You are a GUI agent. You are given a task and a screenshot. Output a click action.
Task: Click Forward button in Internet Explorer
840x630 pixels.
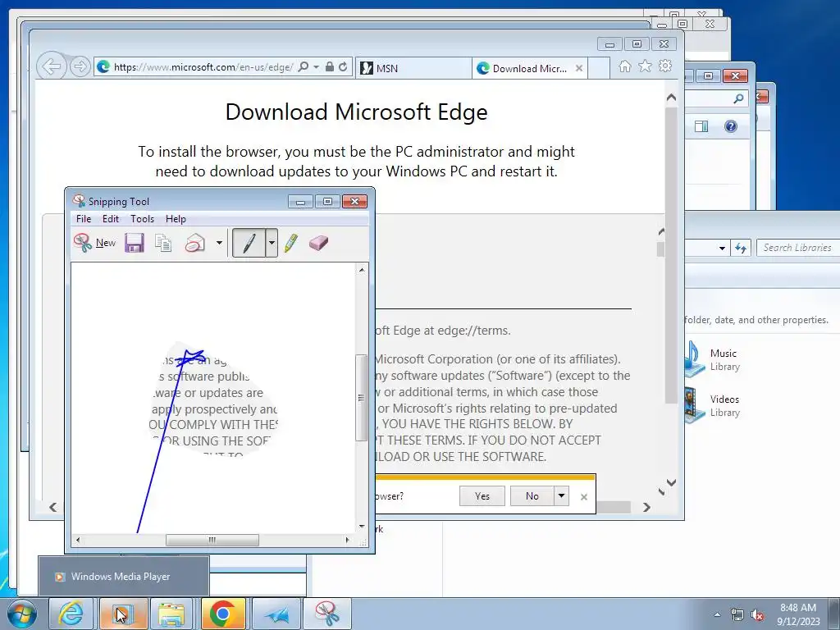point(80,66)
